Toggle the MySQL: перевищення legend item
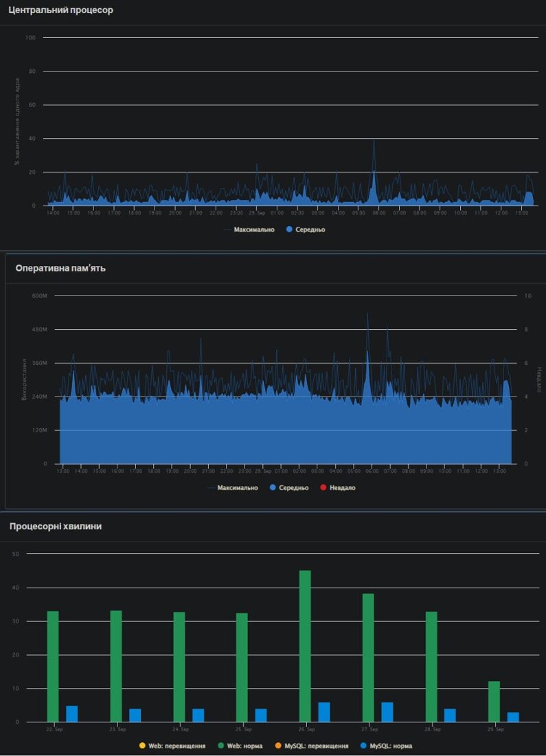 (312, 746)
